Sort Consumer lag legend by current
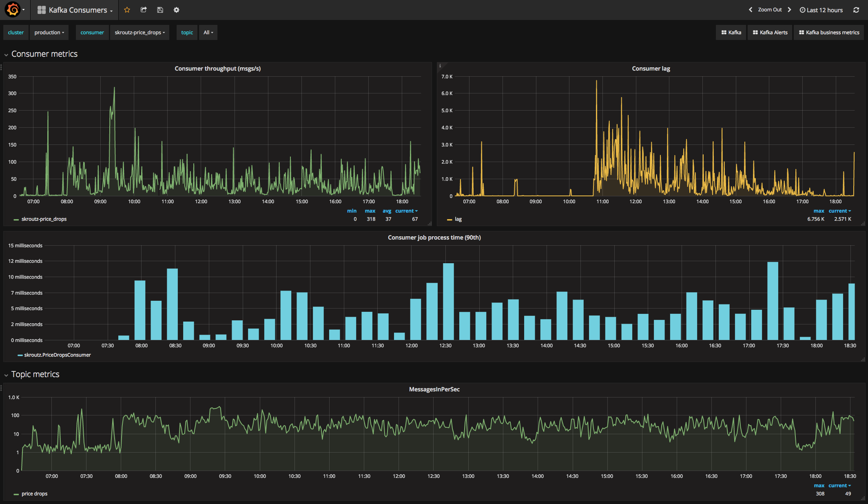 click(x=840, y=211)
